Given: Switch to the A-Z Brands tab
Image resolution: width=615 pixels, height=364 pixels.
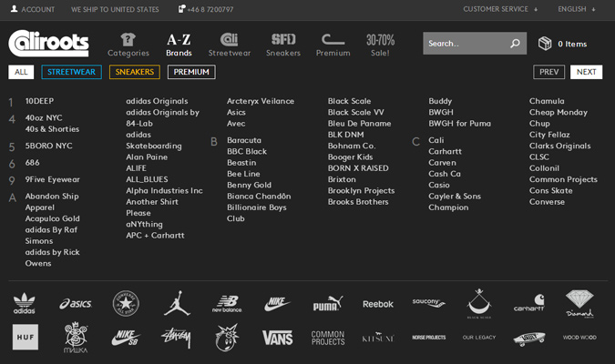Looking at the screenshot, I should point(179,45).
